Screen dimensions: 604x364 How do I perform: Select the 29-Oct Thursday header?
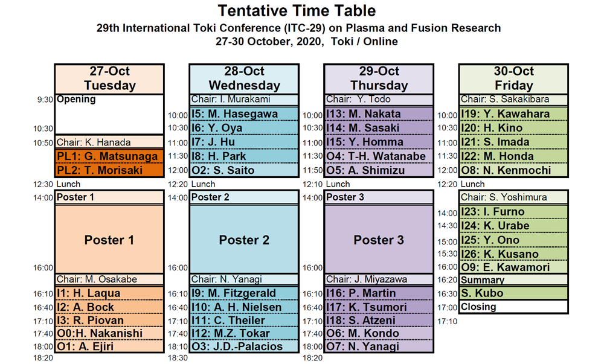(x=379, y=78)
